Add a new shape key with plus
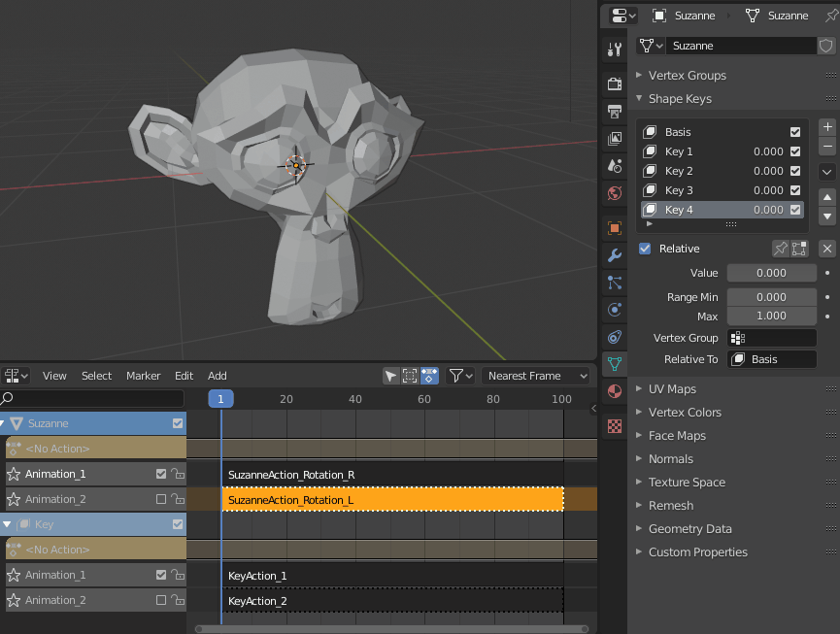This screenshot has width=840, height=634. point(827,127)
